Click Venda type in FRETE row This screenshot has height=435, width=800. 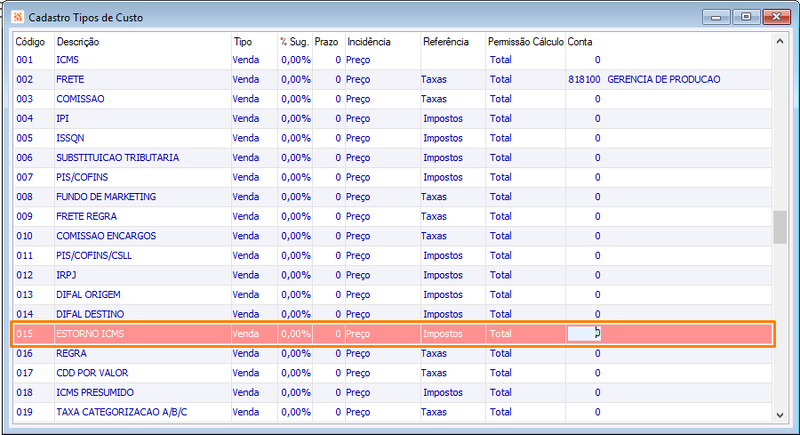[x=245, y=80]
